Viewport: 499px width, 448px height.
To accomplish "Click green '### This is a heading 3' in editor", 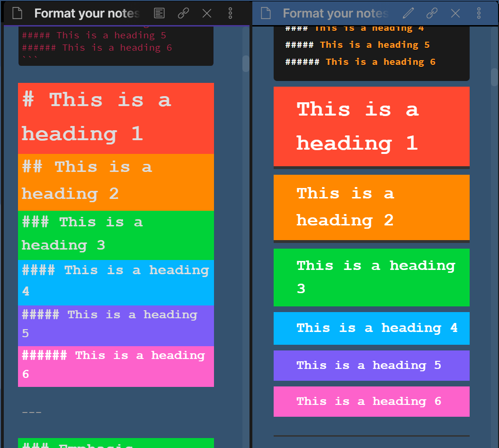I will pos(116,235).
